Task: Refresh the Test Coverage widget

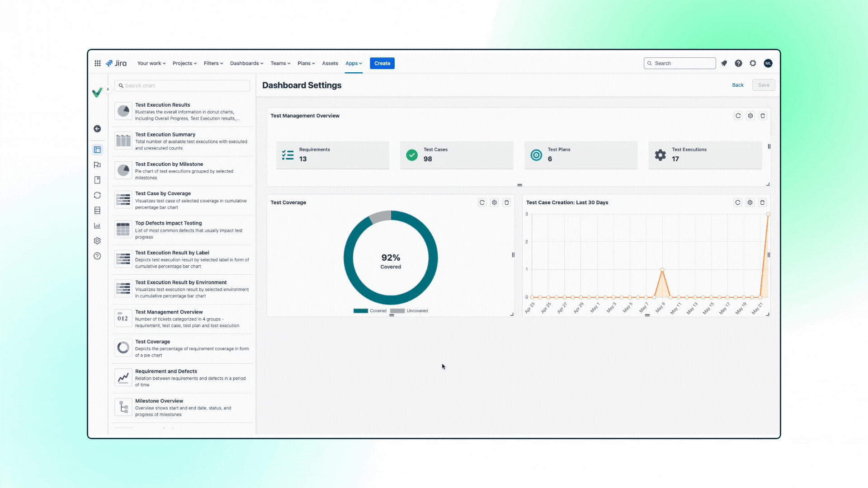Action: point(482,202)
